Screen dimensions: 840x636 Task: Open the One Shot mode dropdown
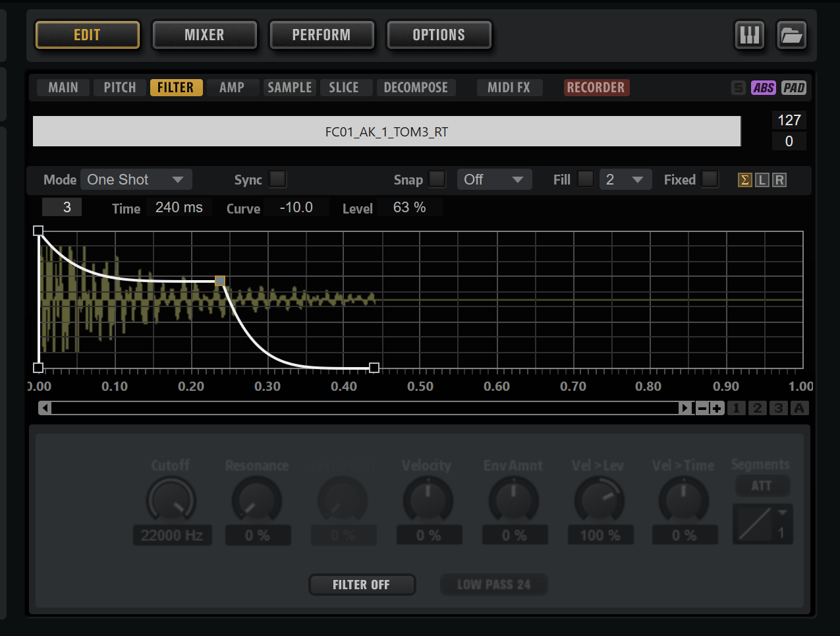click(x=136, y=179)
